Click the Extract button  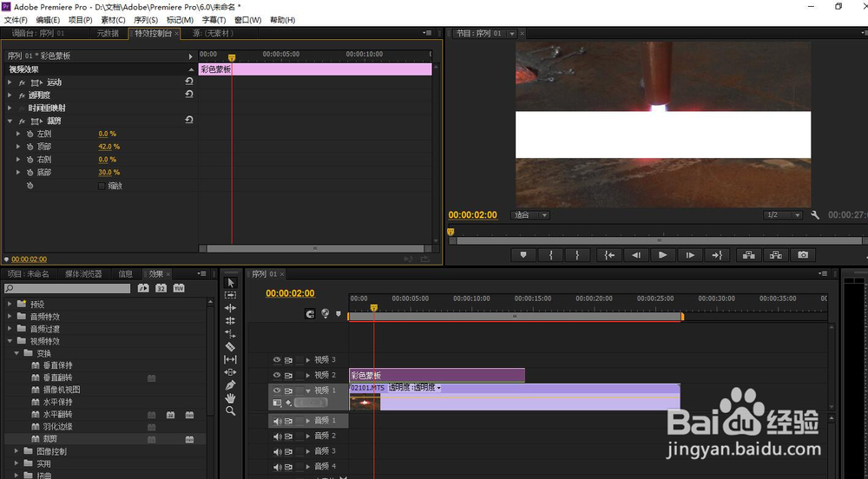776,255
